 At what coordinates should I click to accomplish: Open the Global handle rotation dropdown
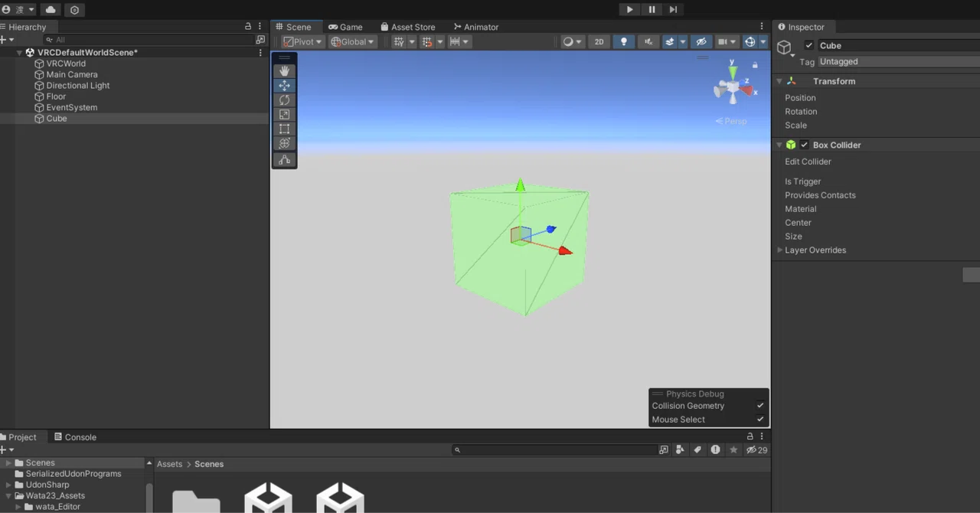coord(353,42)
